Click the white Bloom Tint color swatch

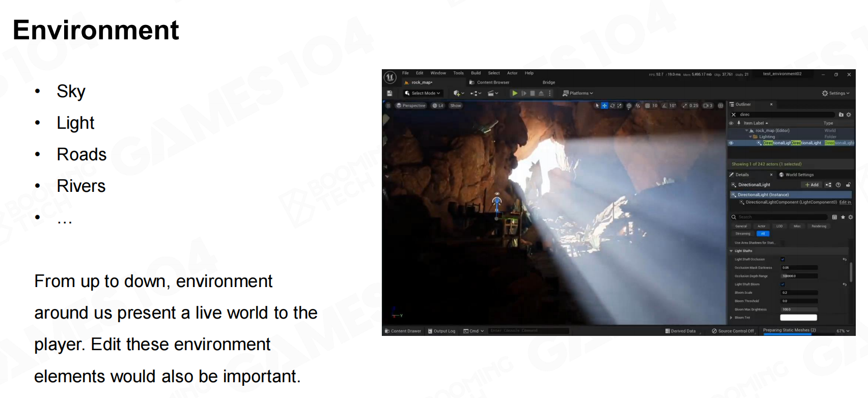pos(798,318)
